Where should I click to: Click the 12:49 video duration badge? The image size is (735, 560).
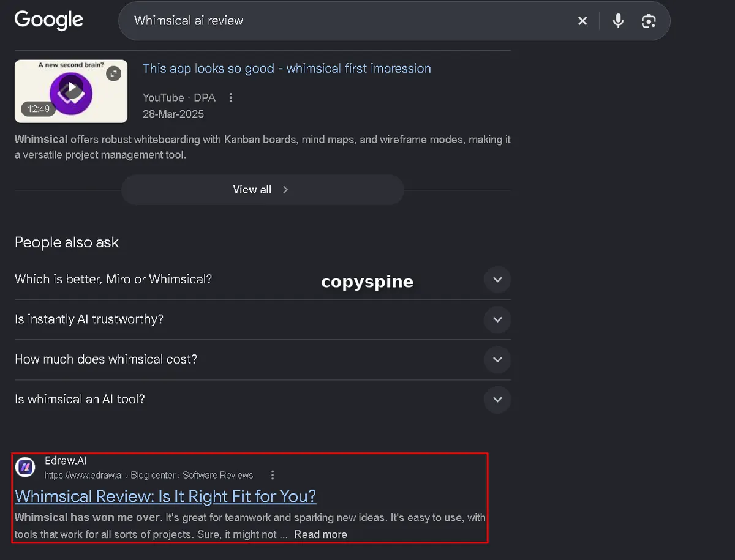[x=39, y=109]
